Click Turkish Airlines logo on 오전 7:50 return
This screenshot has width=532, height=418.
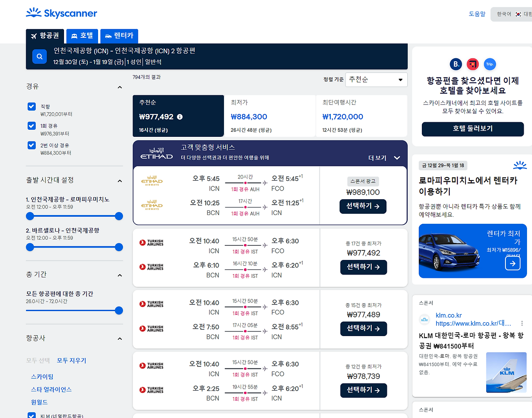coord(151,328)
